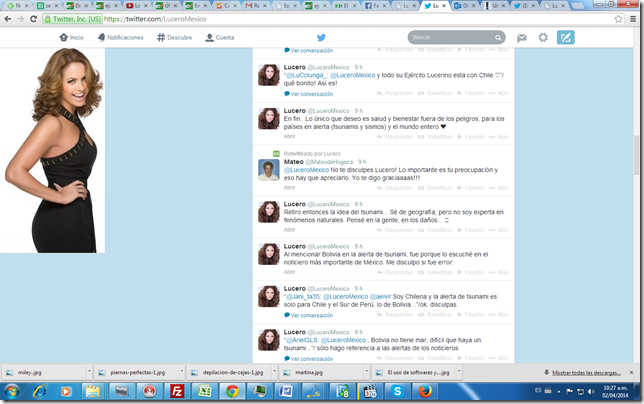
Task: Reply with Responder on 'En fin' tweet
Action: [395, 136]
